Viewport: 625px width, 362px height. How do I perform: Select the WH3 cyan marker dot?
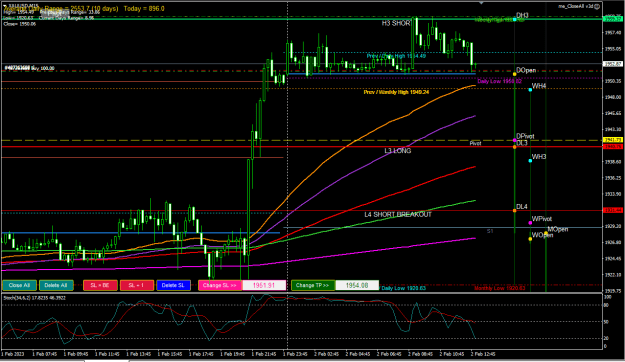pos(530,161)
